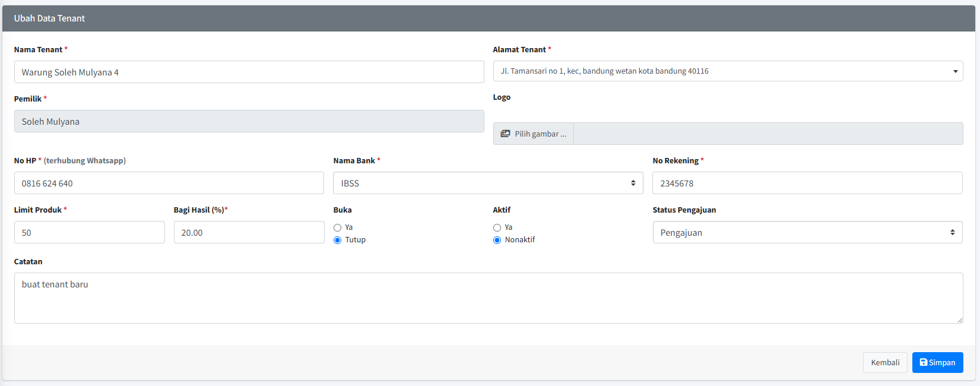
Task: Grab the Catatan textarea resize handle
Action: 959,320
